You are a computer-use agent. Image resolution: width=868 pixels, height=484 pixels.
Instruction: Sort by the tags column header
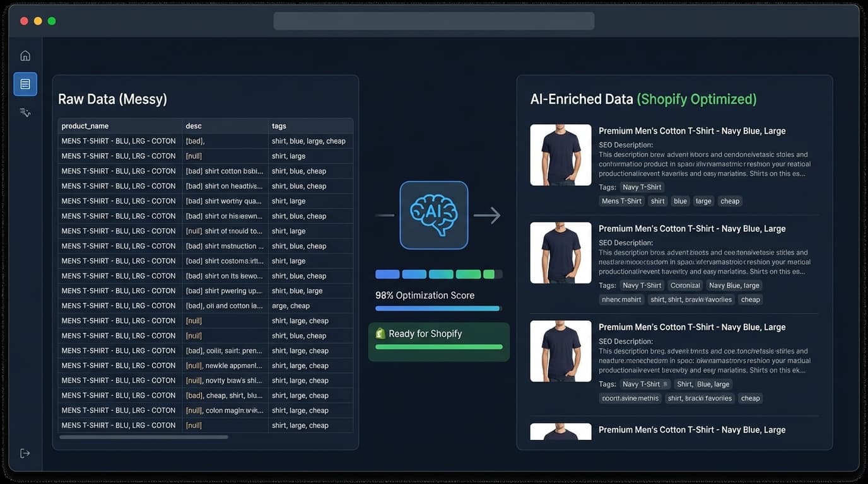click(x=278, y=125)
